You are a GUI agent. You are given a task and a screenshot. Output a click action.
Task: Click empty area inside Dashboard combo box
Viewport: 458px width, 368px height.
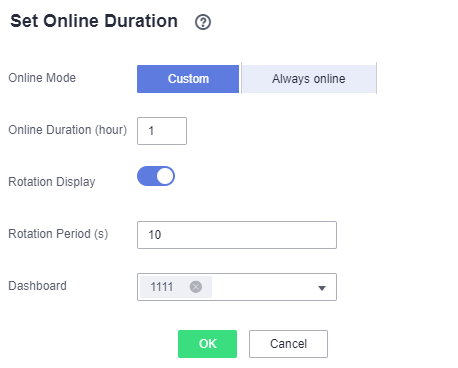click(x=263, y=287)
